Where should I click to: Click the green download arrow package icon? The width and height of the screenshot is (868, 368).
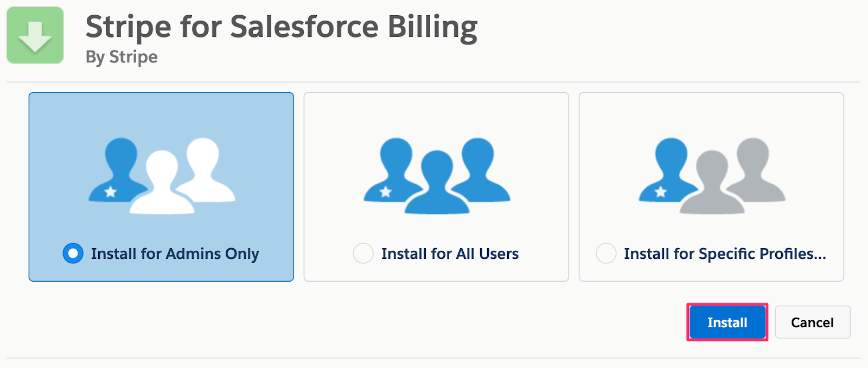35,35
